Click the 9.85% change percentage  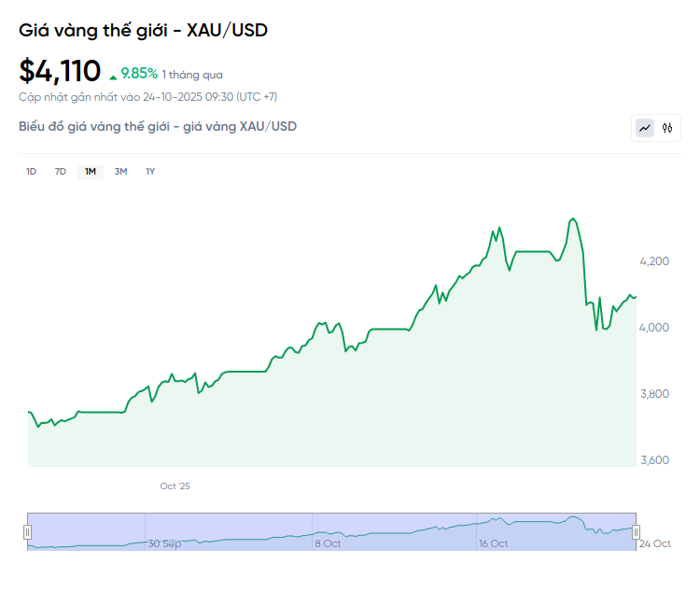(139, 74)
